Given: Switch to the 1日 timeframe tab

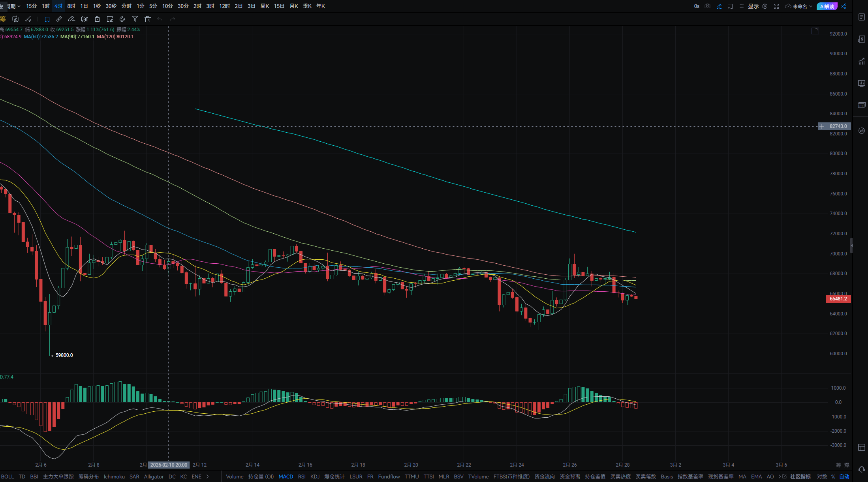Looking at the screenshot, I should click(84, 6).
